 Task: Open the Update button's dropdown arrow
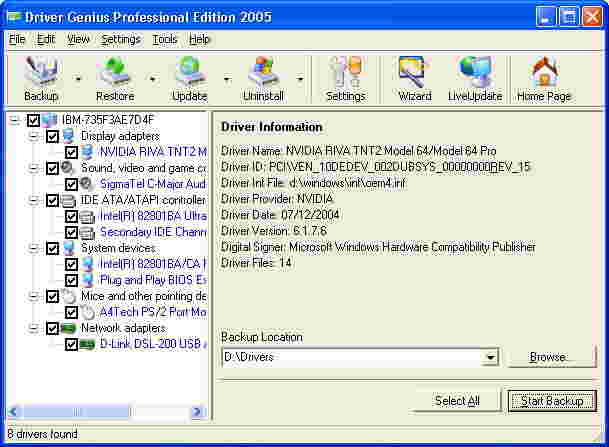coord(227,80)
